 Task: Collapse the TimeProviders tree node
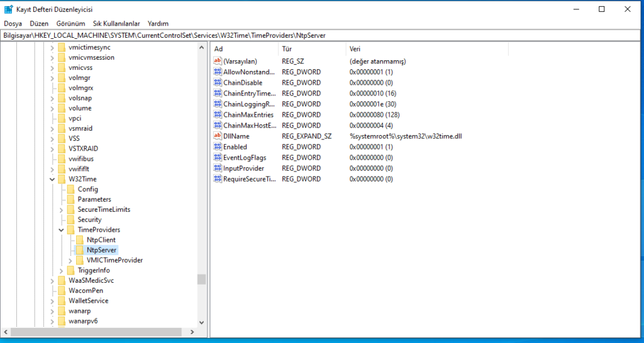click(61, 230)
